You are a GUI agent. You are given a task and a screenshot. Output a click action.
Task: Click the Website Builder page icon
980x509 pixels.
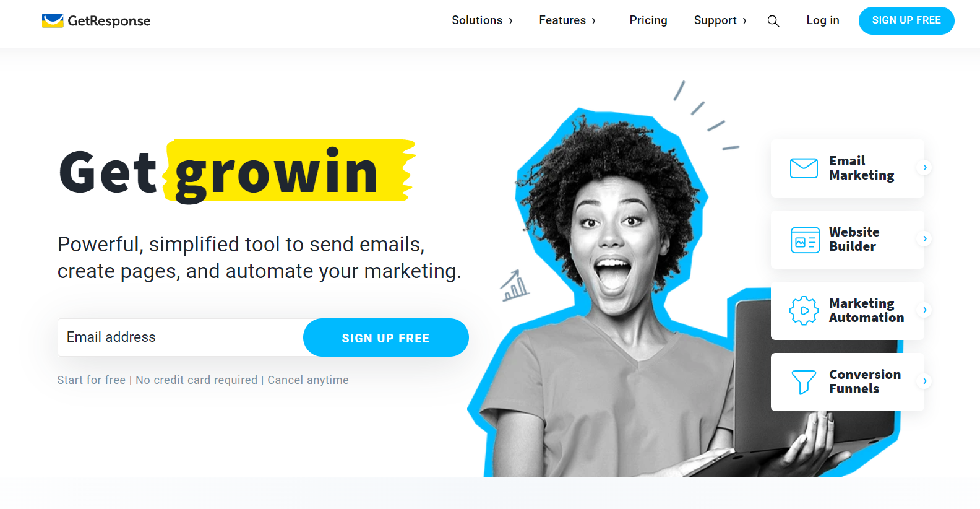[805, 240]
